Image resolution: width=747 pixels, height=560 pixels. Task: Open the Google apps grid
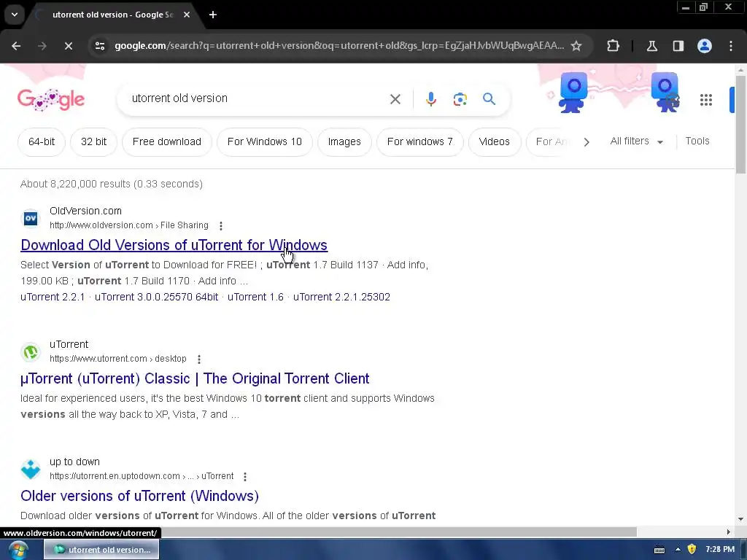pyautogui.click(x=706, y=99)
